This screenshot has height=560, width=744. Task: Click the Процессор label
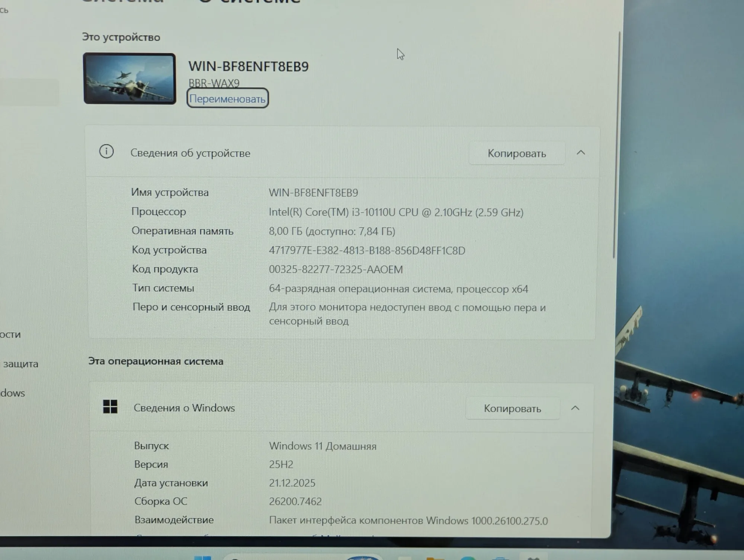click(x=158, y=211)
